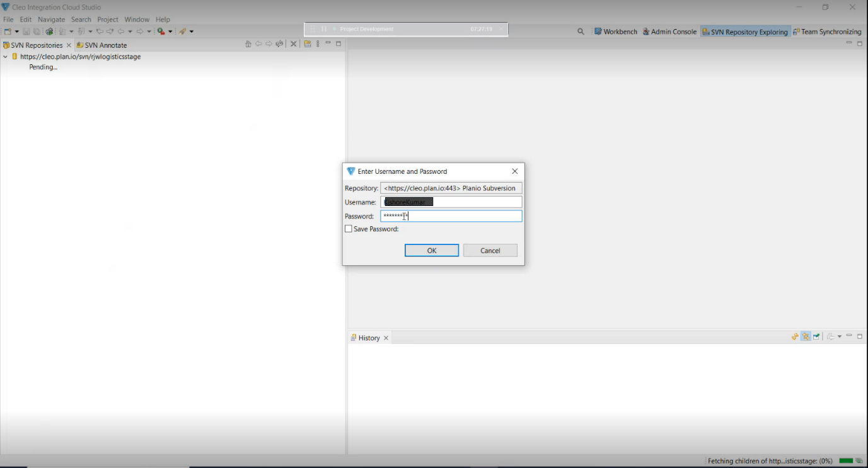Click the Repository field in the dialog

pyautogui.click(x=451, y=188)
